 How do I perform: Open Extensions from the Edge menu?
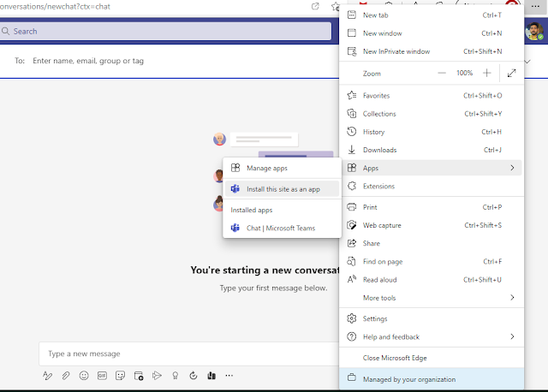coord(432,187)
